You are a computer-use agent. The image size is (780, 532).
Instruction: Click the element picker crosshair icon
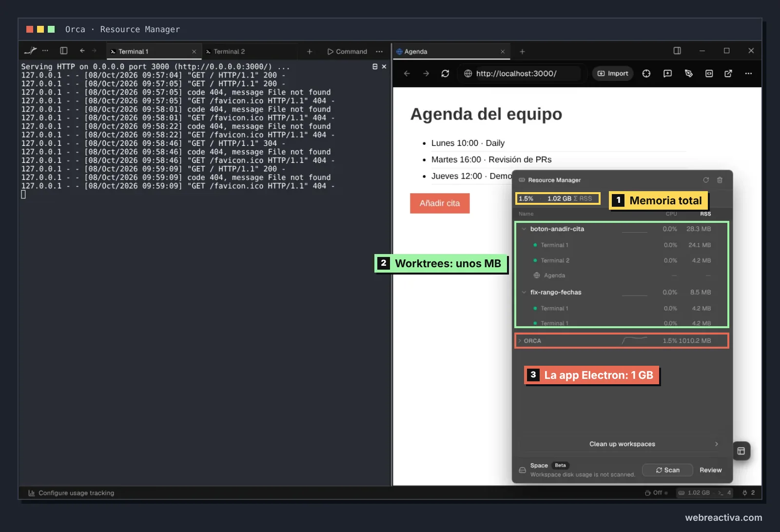coord(646,74)
